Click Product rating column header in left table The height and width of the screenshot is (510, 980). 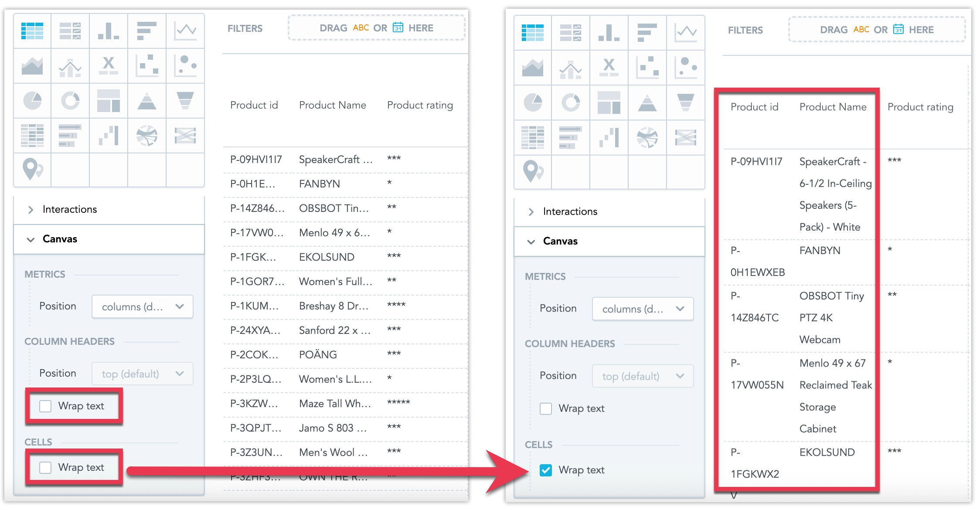click(420, 105)
